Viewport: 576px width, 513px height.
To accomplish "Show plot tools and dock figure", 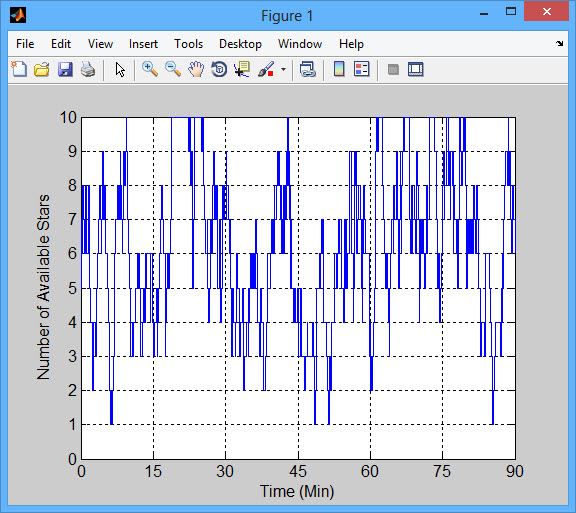I will [416, 69].
